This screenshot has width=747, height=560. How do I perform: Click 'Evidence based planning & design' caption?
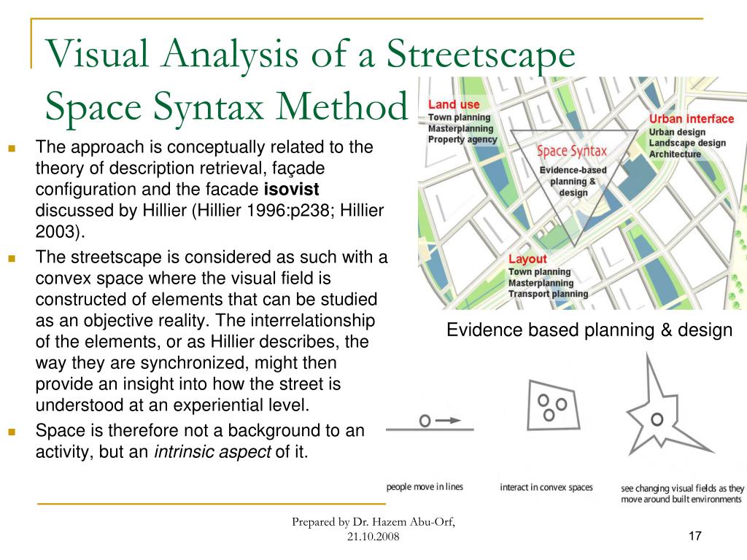point(589,330)
